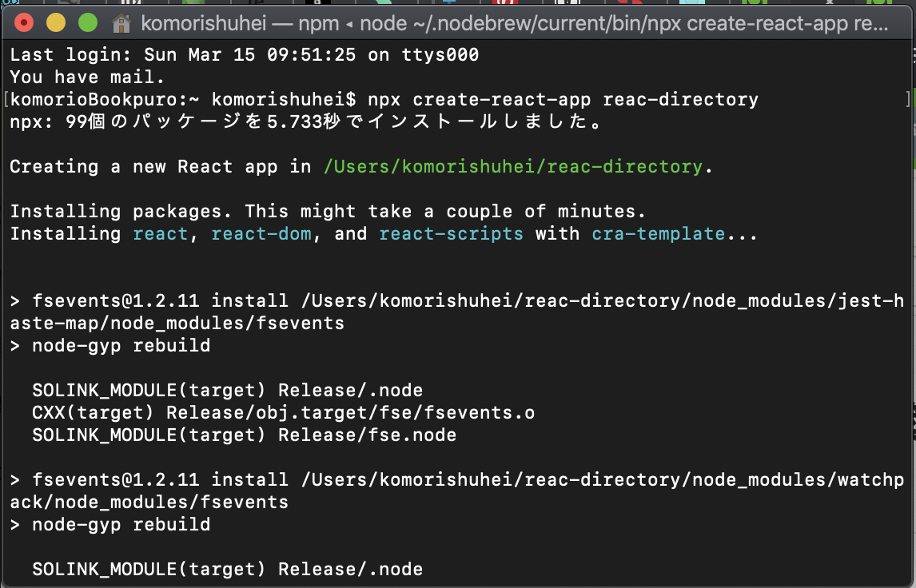
Task: Close the Terminal window with red button
Action: [24, 23]
